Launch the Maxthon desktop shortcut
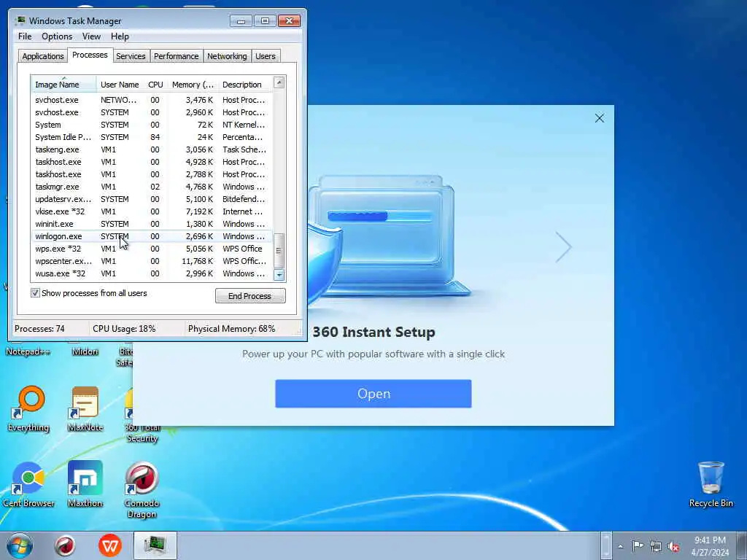The width and height of the screenshot is (747, 560). (85, 484)
